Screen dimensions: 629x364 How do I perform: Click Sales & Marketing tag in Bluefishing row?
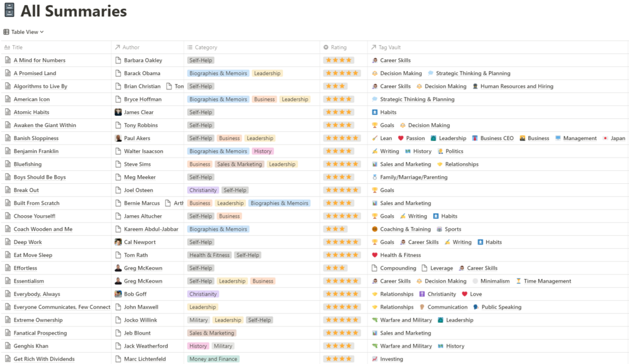point(240,164)
